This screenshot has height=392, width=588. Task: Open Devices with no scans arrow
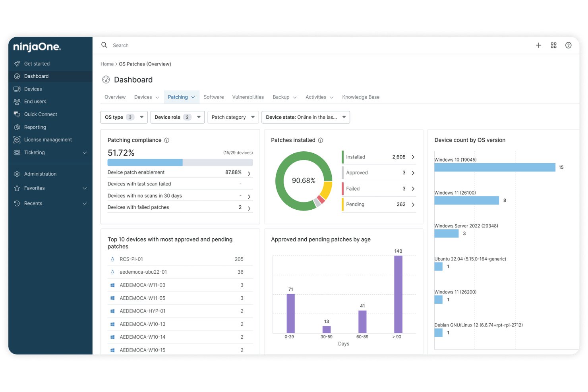click(249, 197)
